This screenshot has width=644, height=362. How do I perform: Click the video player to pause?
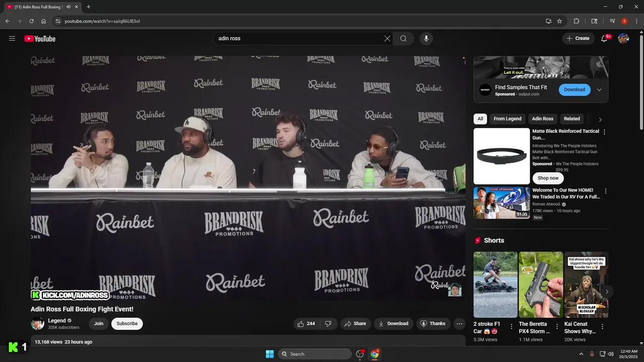[248, 178]
